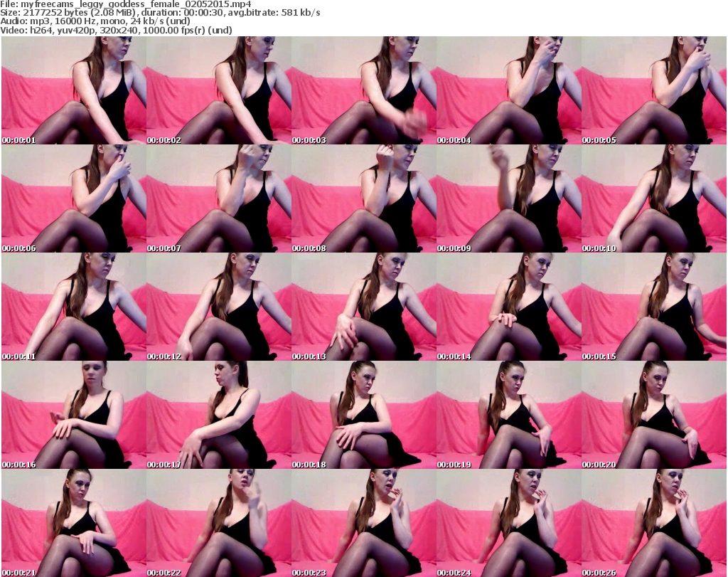
Task: Choose the frame stamped 00:00:20
Action: (654, 415)
